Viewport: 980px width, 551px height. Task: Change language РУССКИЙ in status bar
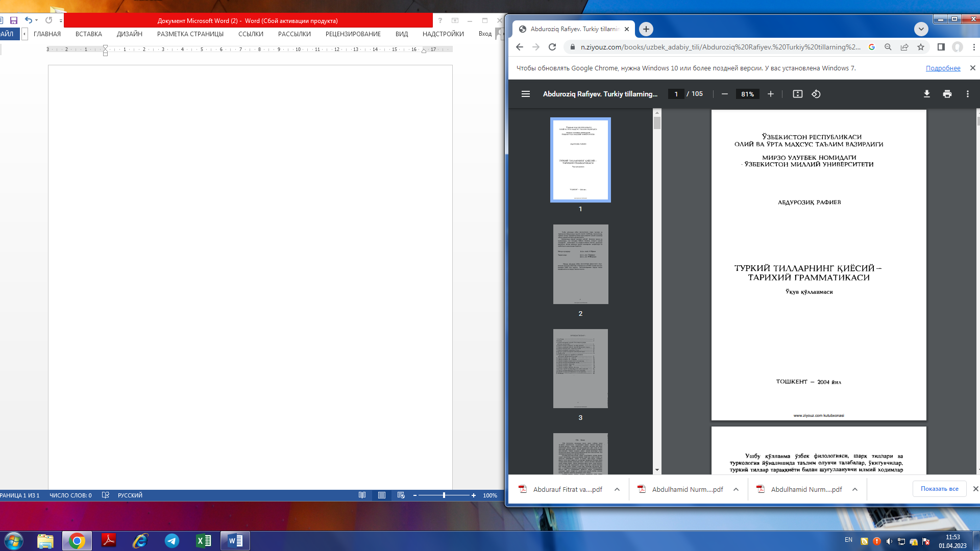[130, 495]
